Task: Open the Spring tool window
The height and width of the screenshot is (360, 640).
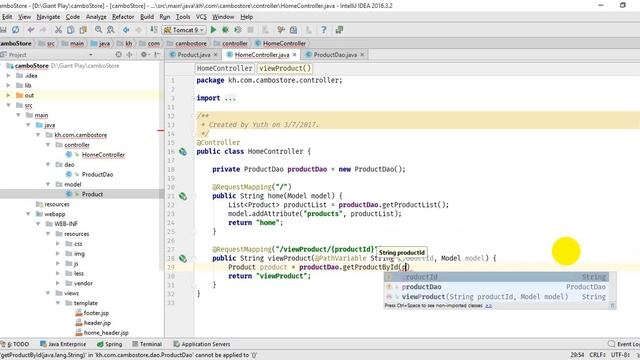Action: point(109,344)
